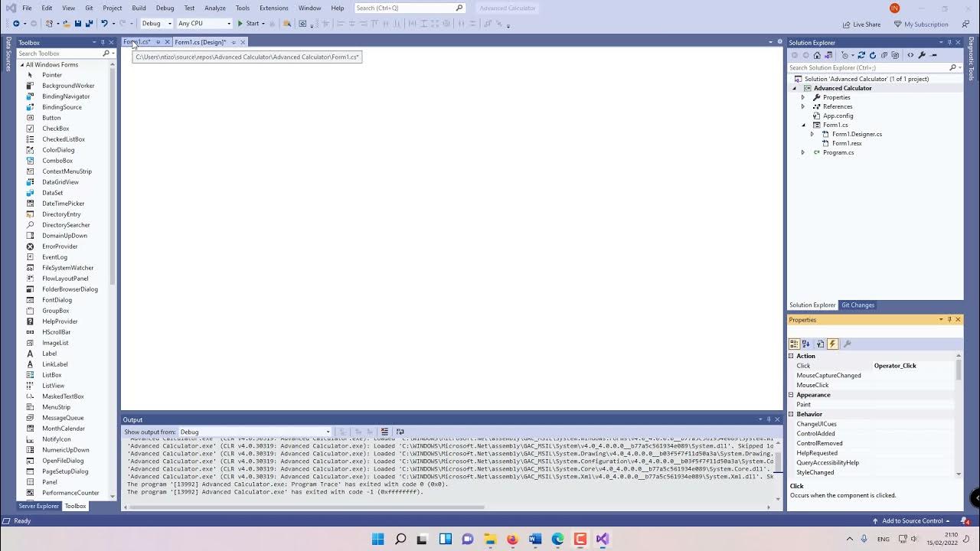
Task: Click the Operator_Click value of the Click event
Action: click(895, 366)
